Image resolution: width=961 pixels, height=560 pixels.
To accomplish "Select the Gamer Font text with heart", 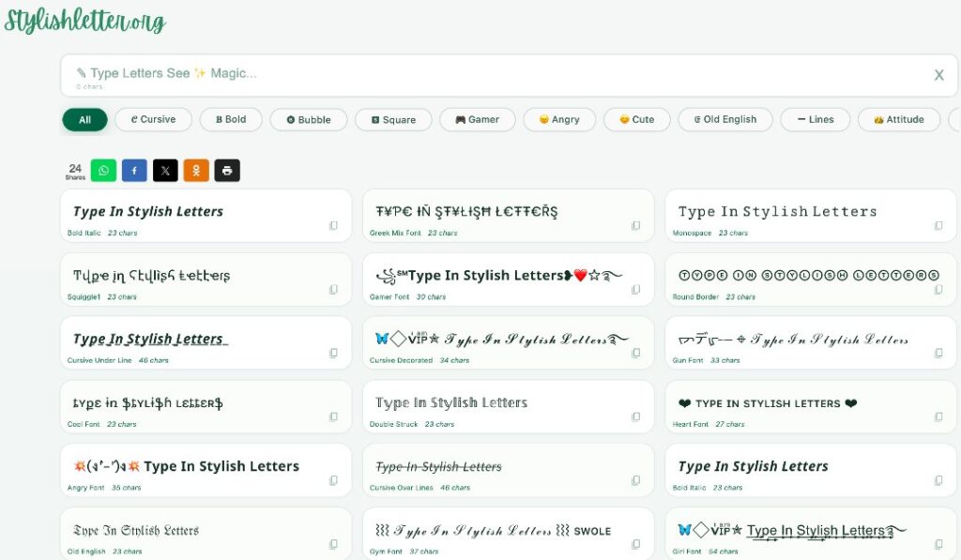I will [499, 276].
